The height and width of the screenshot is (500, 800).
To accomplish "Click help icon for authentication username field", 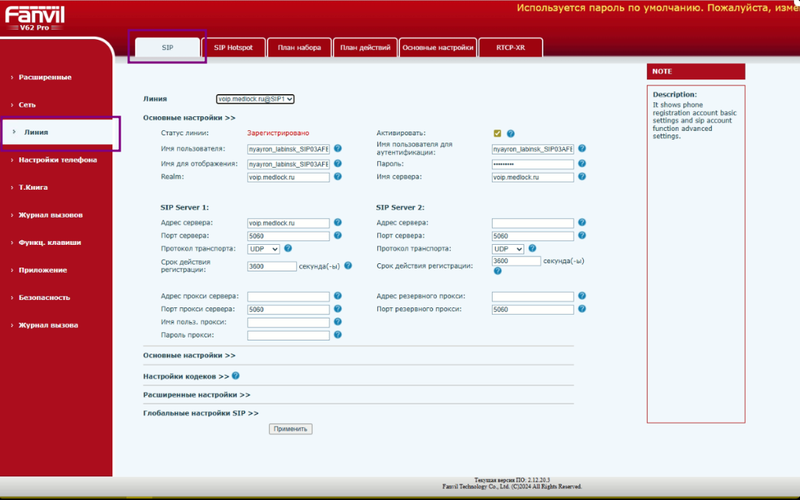I will pos(582,148).
